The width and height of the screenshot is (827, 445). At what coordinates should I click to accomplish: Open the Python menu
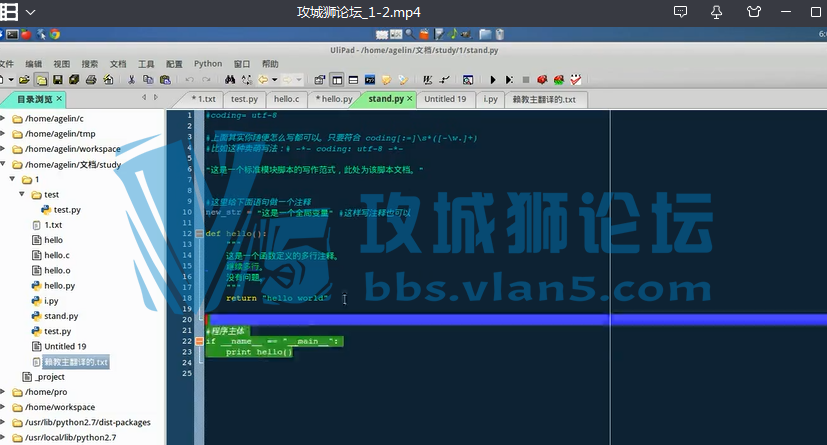tap(208, 64)
